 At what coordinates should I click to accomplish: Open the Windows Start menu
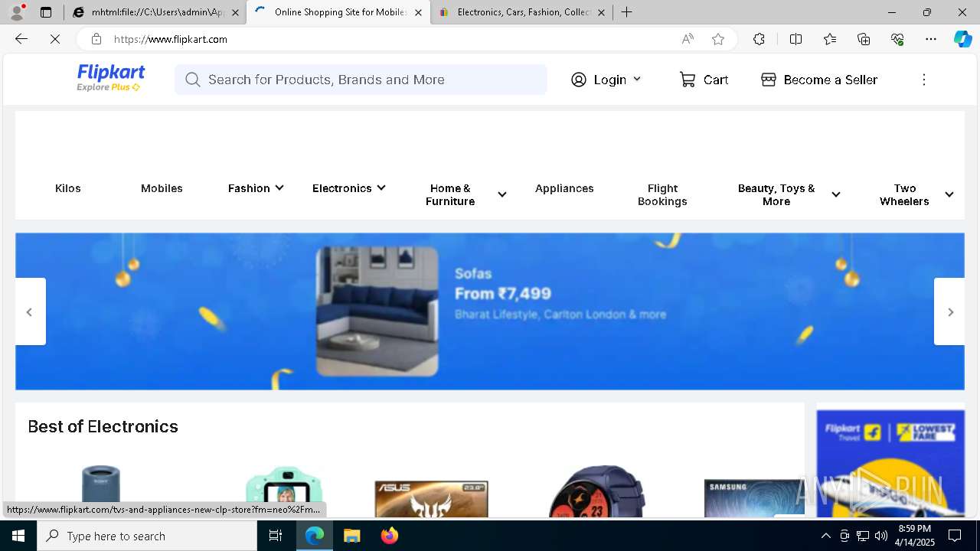coord(18,536)
